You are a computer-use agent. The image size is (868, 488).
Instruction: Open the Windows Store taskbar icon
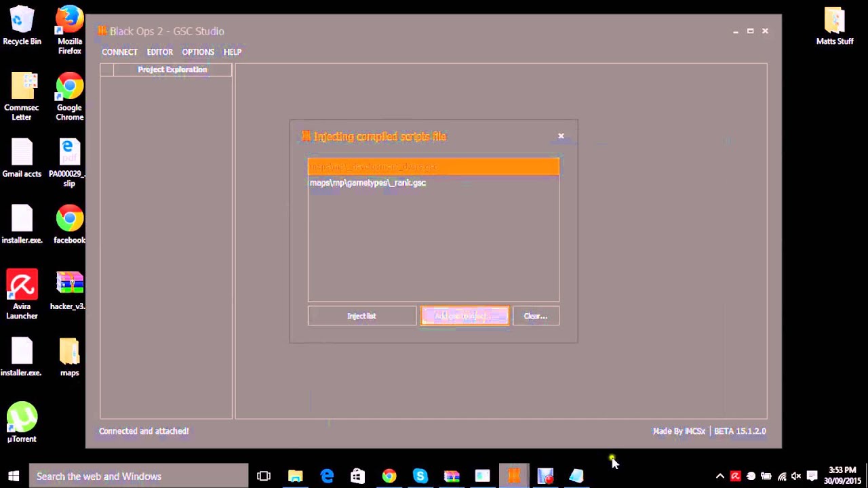pyautogui.click(x=357, y=476)
